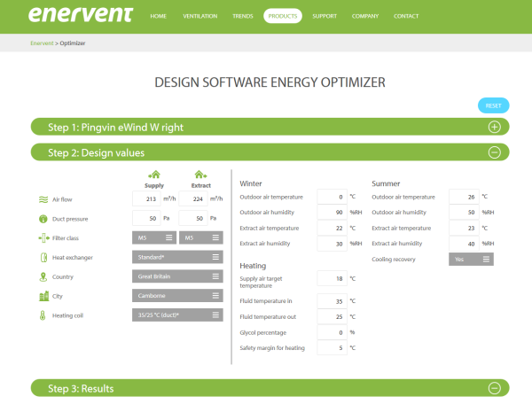Follow the Enervent breadcrumb link
The image size is (532, 404).
point(42,43)
